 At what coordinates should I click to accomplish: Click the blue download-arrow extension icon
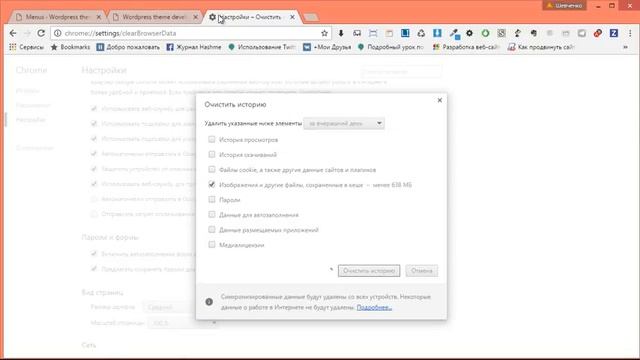(437, 33)
